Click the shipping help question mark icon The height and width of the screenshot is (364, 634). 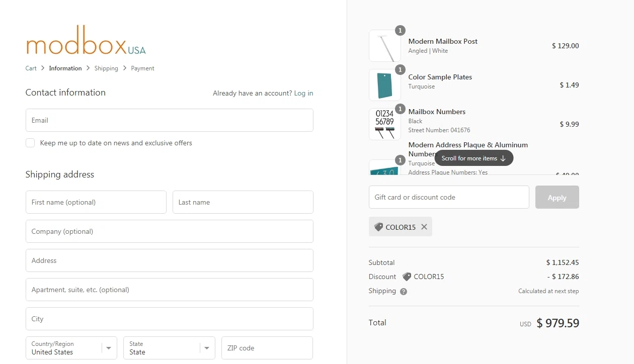tap(404, 291)
